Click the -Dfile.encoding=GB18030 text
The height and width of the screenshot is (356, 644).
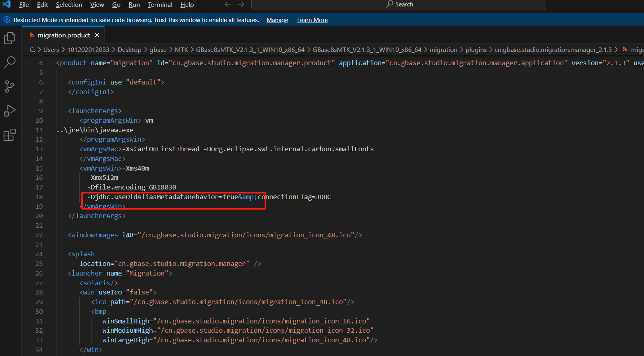click(132, 187)
